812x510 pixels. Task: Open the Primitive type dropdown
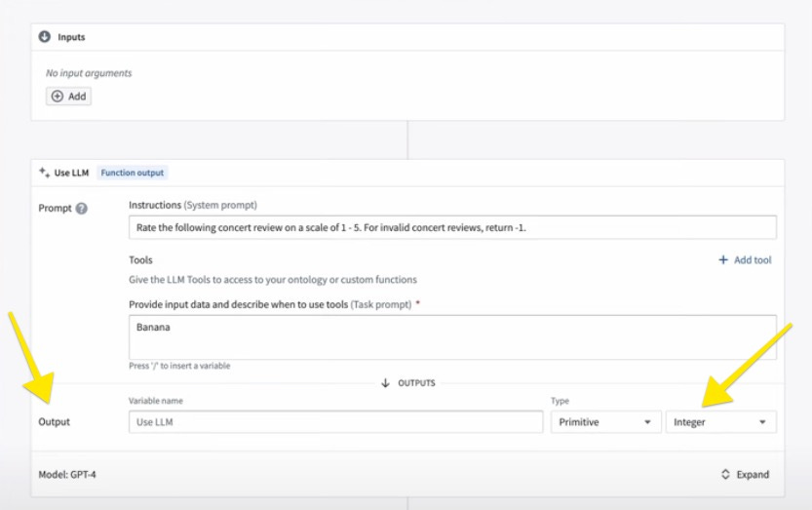605,422
